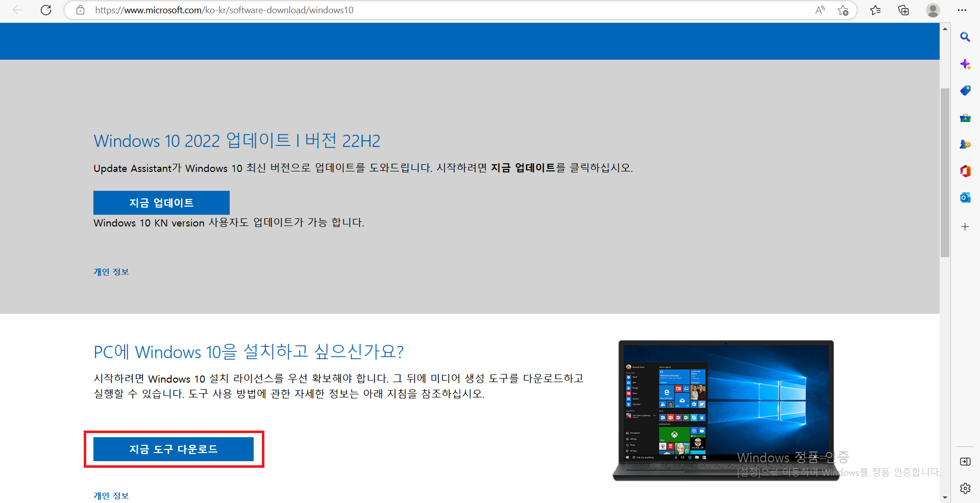Add page to favorites star icon

click(843, 10)
